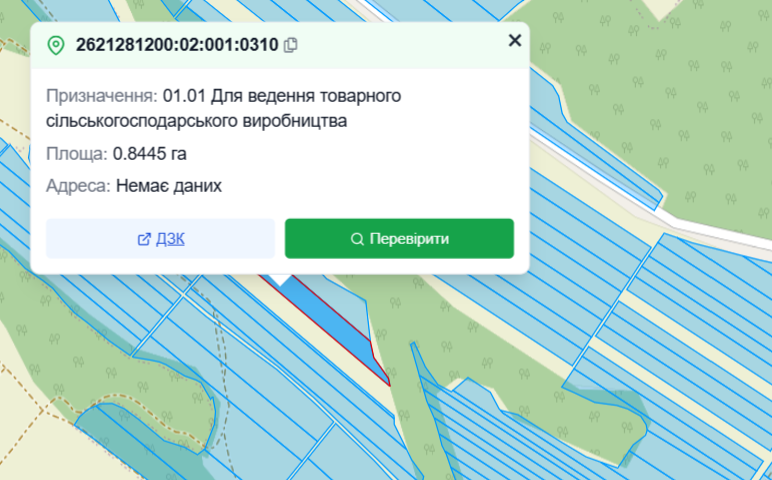Copy the cadastral number 2621281200:02:001:0310

[x=290, y=45]
